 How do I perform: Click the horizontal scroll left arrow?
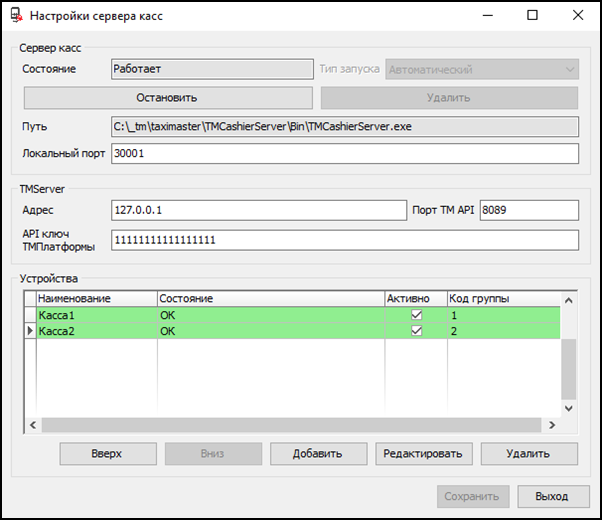click(x=33, y=425)
